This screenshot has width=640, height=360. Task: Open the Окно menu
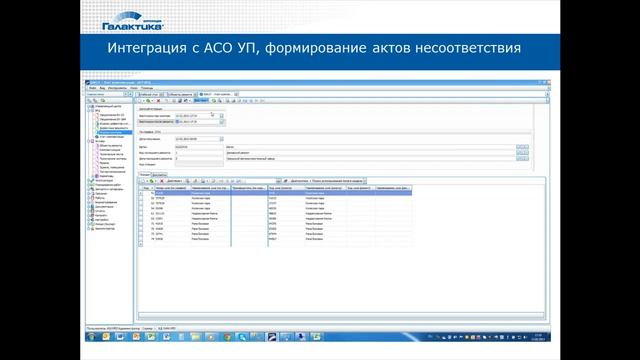pos(134,88)
